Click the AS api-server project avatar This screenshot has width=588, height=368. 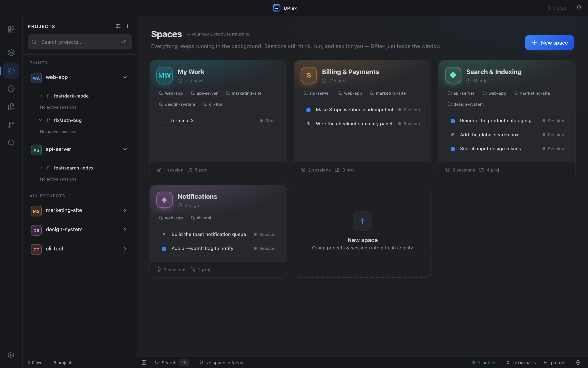36,150
